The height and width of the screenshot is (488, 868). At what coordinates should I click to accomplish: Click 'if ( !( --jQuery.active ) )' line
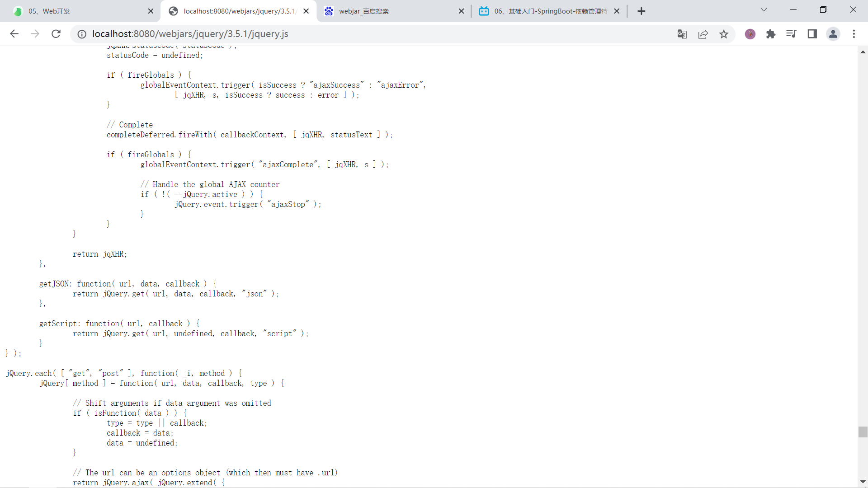[x=202, y=194]
